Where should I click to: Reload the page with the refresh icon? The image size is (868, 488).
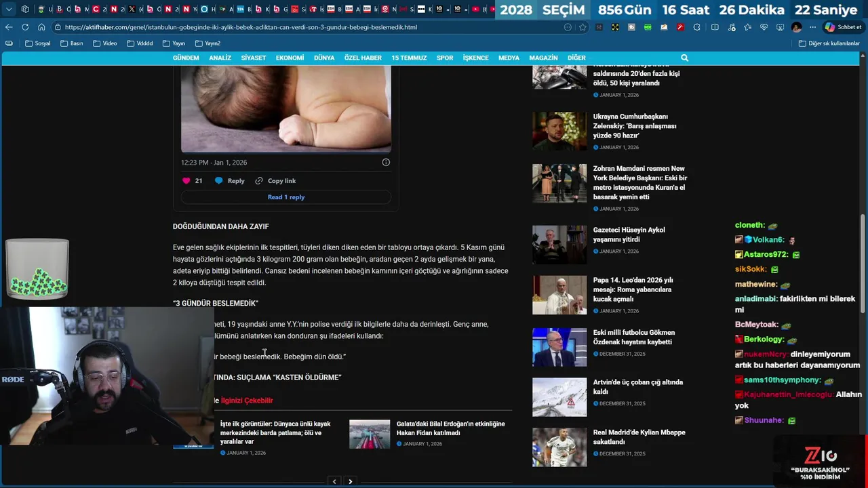point(25,27)
